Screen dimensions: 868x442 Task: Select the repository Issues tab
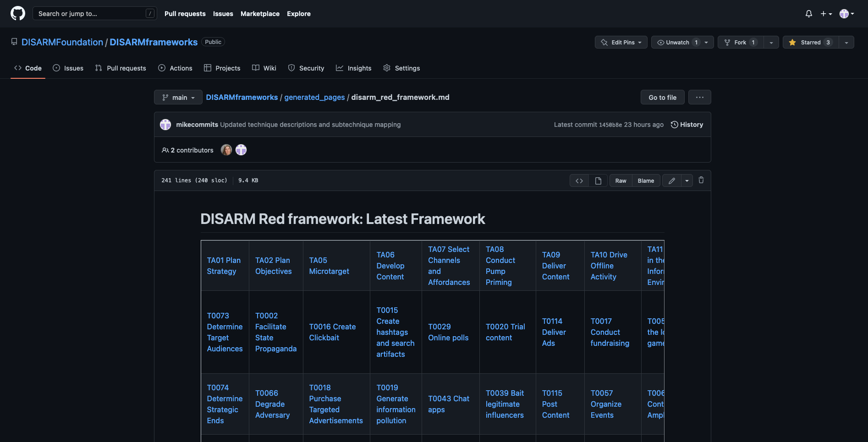coord(68,68)
